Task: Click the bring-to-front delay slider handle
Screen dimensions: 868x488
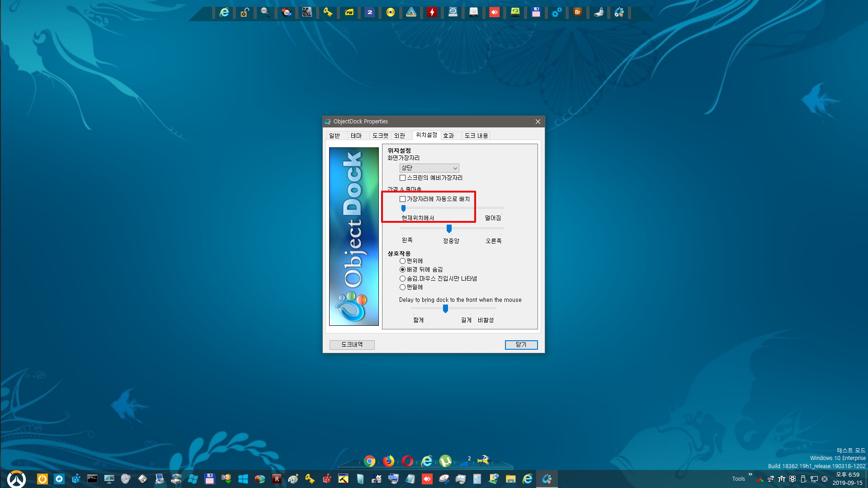Action: 445,309
